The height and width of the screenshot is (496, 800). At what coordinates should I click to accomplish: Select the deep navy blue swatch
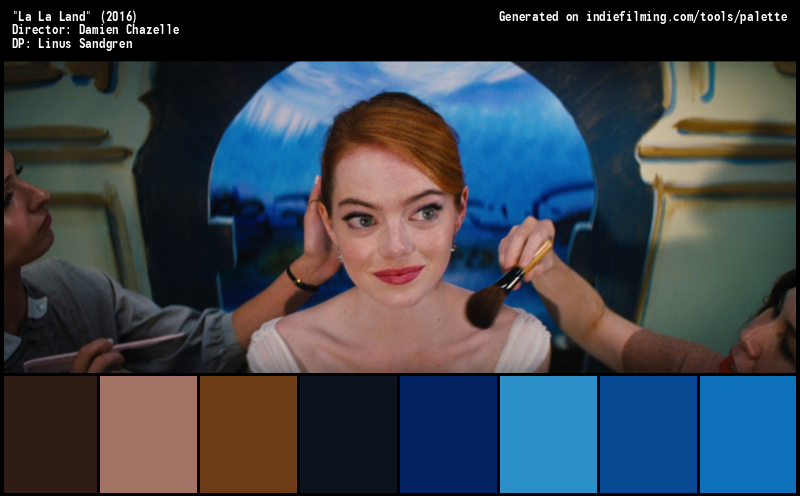448,434
